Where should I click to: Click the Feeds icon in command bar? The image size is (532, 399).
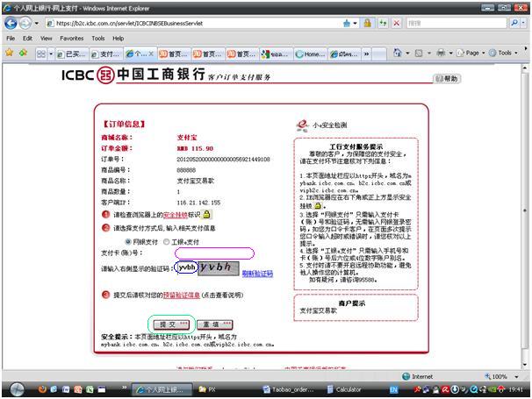coord(419,53)
